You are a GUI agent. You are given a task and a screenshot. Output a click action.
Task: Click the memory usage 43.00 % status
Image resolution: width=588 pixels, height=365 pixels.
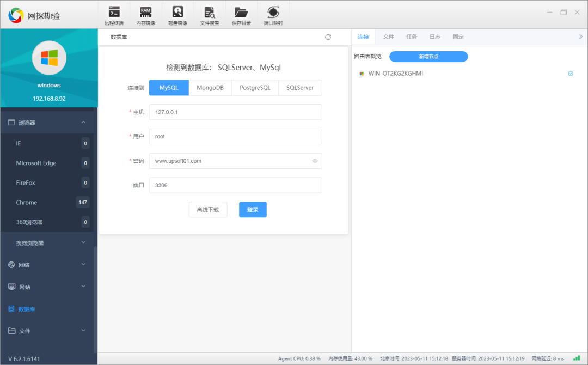pos(350,358)
